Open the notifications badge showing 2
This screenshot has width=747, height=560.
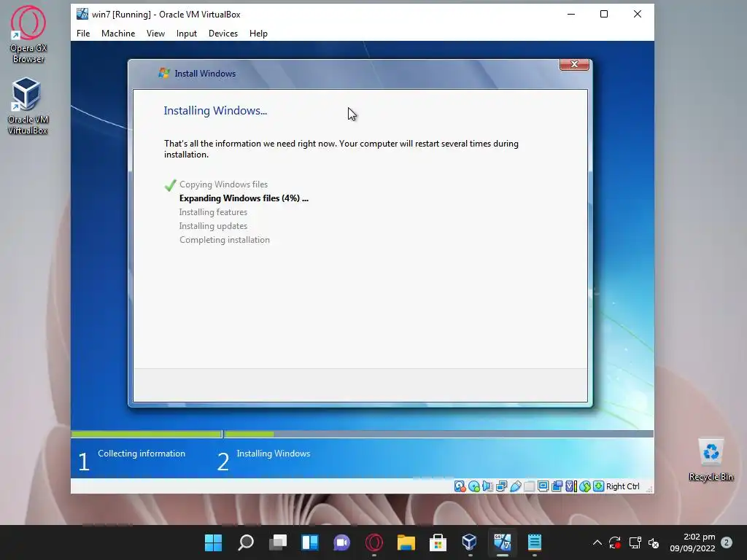[727, 542]
